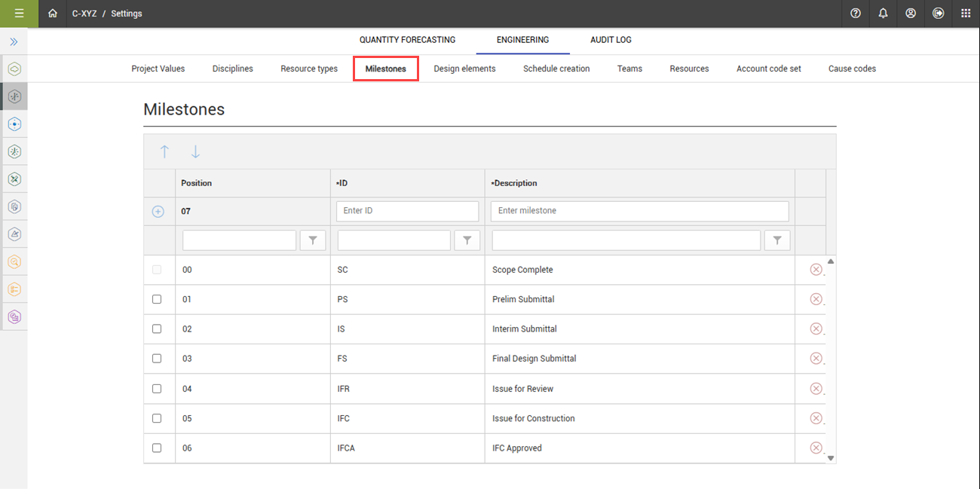The height and width of the screenshot is (489, 980).
Task: Open the Design elements tab
Action: tap(464, 69)
